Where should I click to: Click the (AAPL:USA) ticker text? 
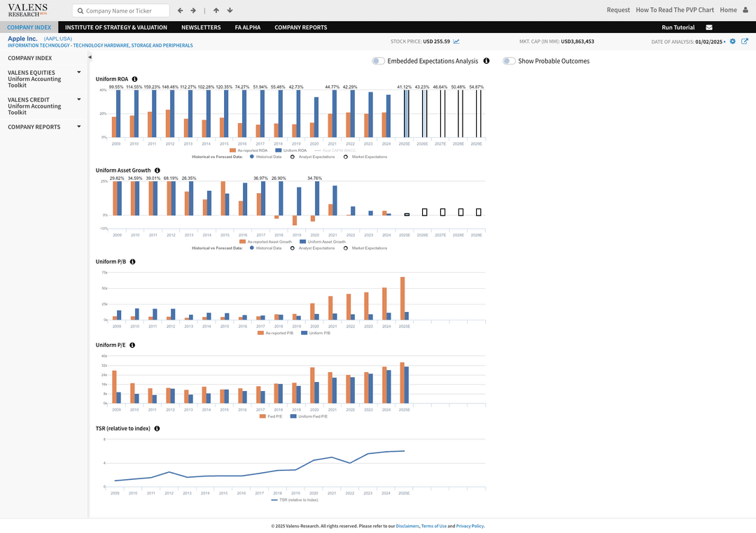(58, 38)
